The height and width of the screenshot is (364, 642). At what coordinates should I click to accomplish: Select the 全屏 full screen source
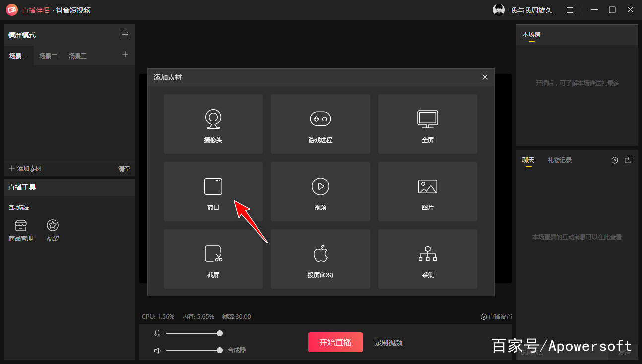[428, 124]
